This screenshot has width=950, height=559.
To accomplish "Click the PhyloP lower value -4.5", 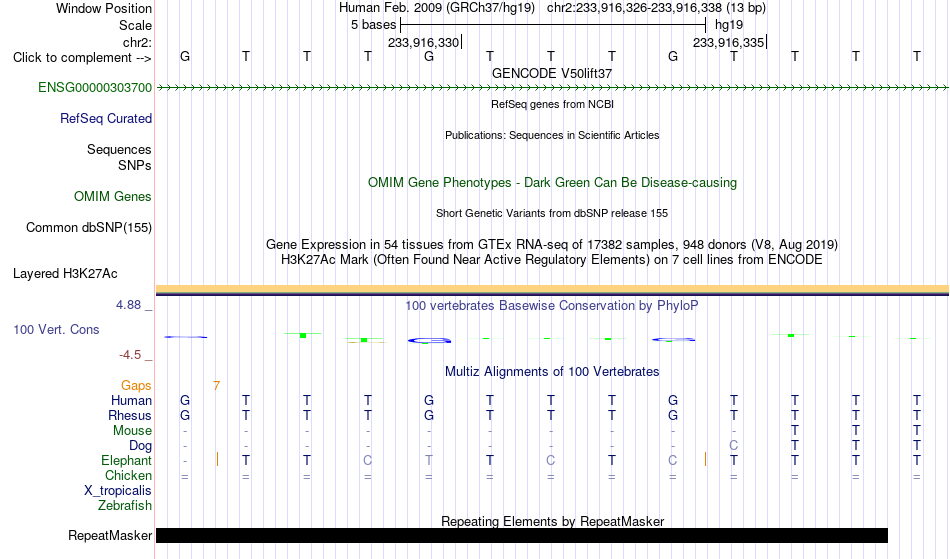I will 130,355.
